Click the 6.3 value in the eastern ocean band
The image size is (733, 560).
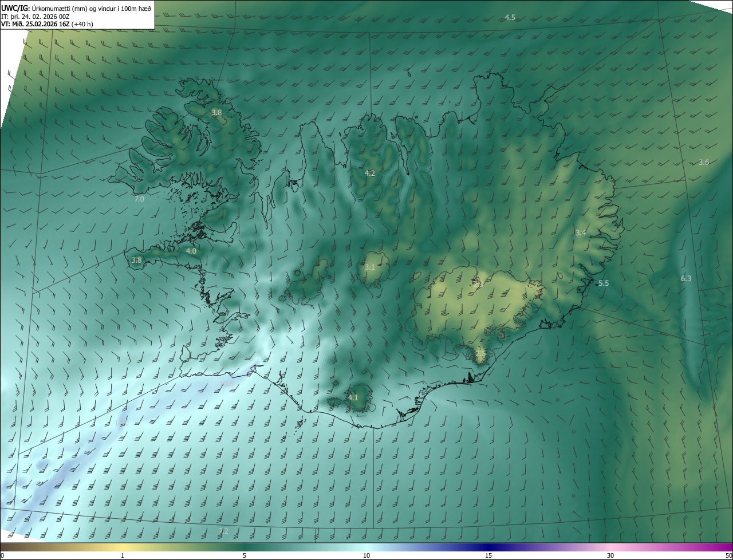[x=686, y=279]
